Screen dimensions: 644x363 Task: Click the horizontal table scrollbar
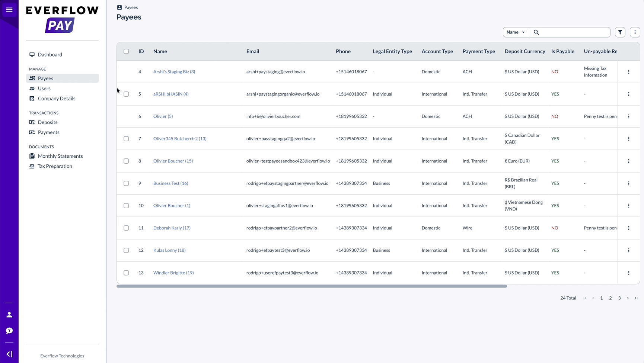312,286
